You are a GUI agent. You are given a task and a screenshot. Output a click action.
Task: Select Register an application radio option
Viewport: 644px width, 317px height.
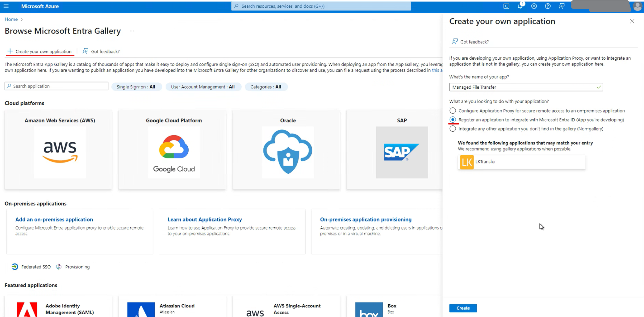[453, 120]
